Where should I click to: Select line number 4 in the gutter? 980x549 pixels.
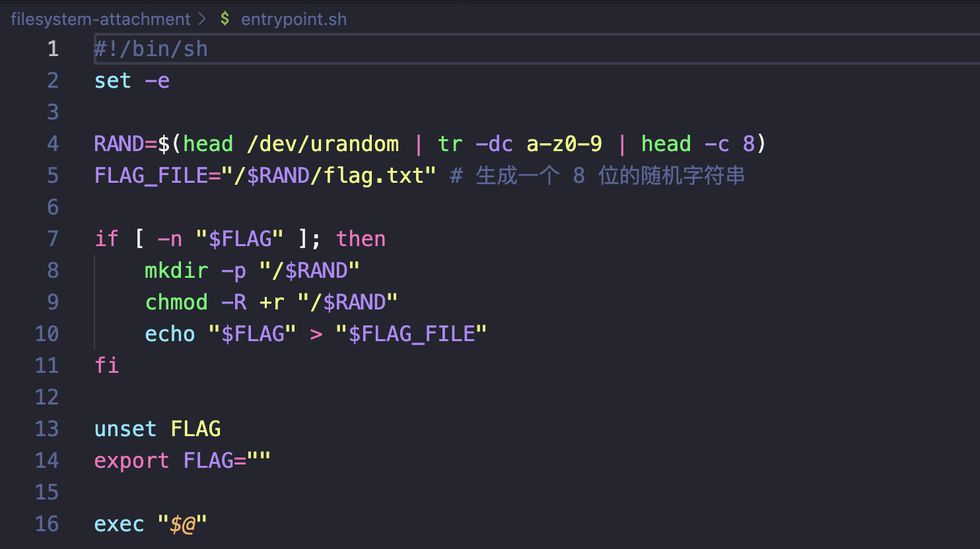click(x=53, y=144)
